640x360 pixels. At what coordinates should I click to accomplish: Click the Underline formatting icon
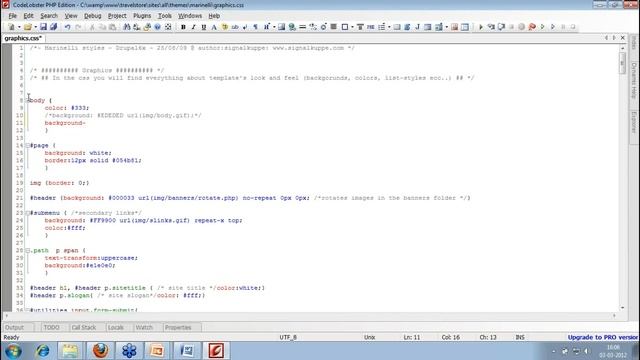(203, 27)
